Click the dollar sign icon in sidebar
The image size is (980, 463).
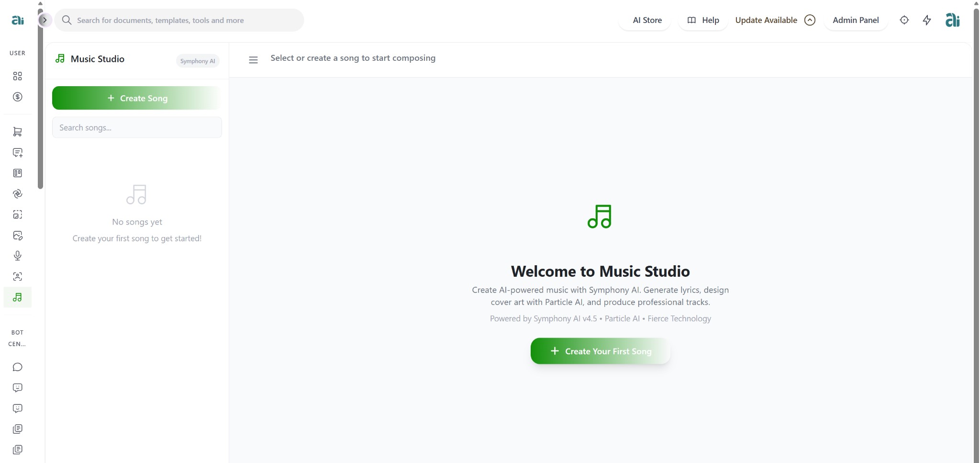point(18,97)
